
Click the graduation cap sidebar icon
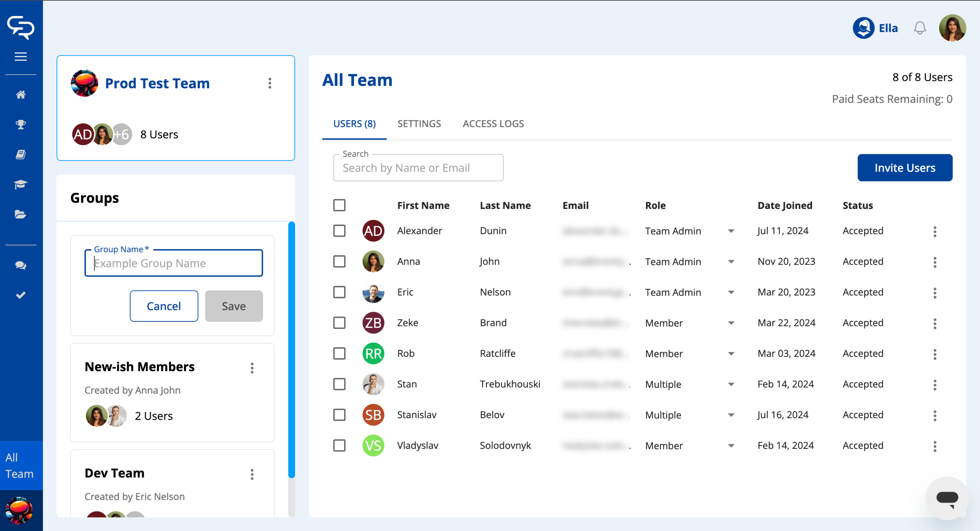tap(21, 185)
